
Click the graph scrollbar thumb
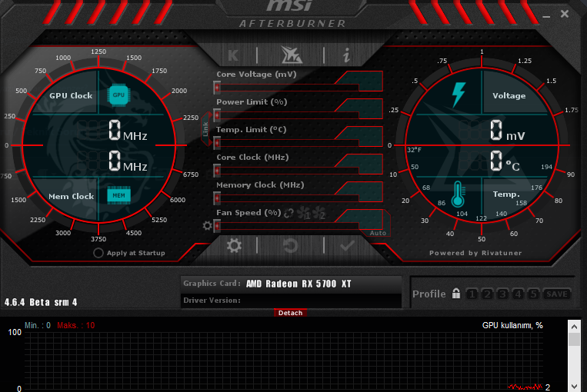tap(574, 339)
